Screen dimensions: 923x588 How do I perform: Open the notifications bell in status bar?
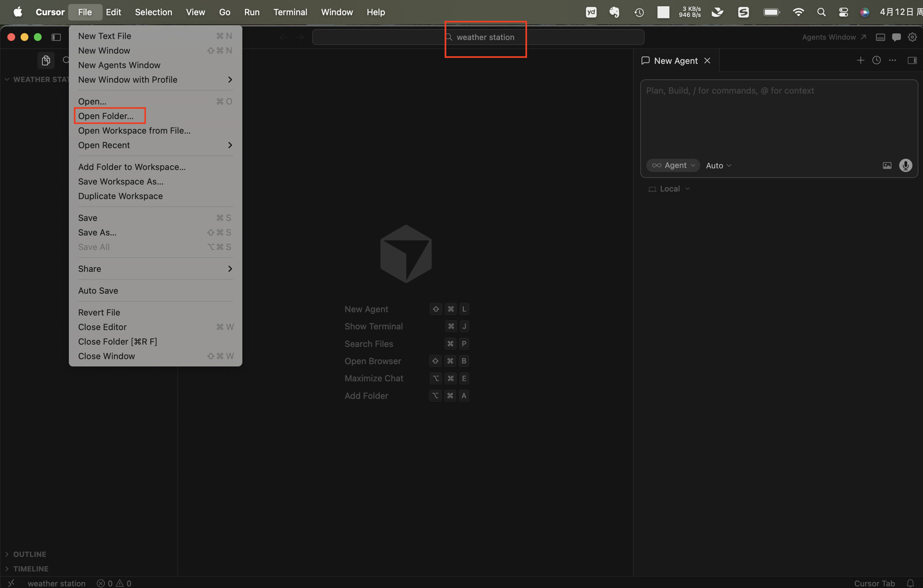pos(910,583)
